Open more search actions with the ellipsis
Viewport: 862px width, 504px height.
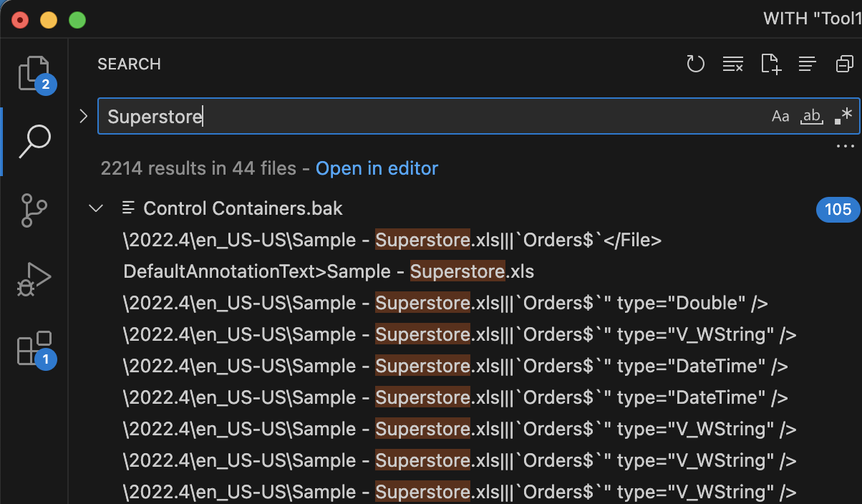[x=845, y=146]
